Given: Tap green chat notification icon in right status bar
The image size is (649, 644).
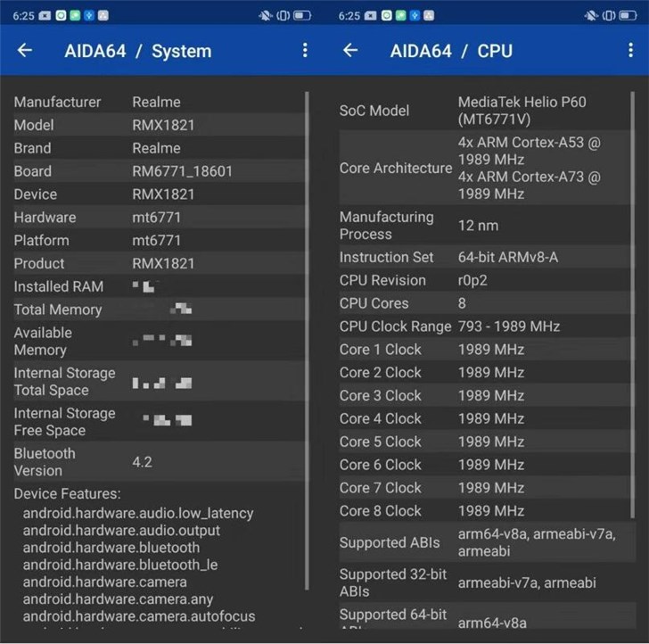Looking at the screenshot, I should [400, 16].
